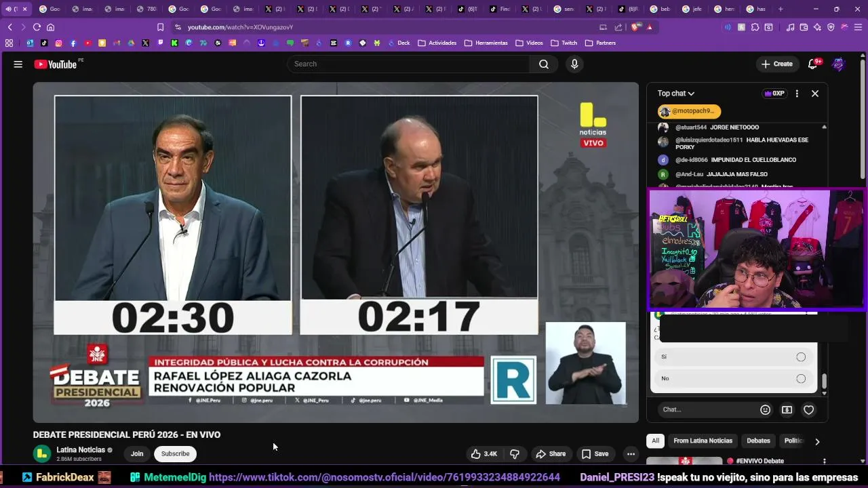Select the 'No' poll option
This screenshot has height=488, width=868.
pos(734,378)
